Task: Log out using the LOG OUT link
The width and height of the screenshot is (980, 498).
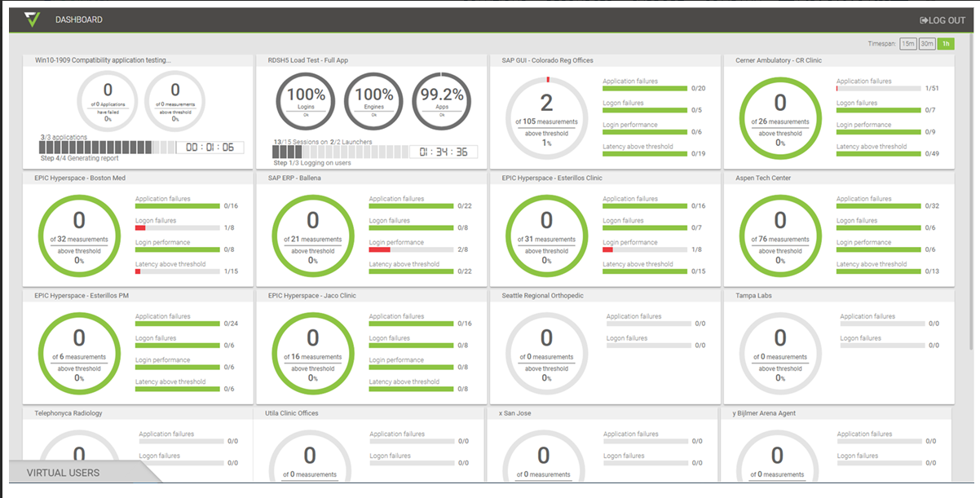Action: coord(942,20)
